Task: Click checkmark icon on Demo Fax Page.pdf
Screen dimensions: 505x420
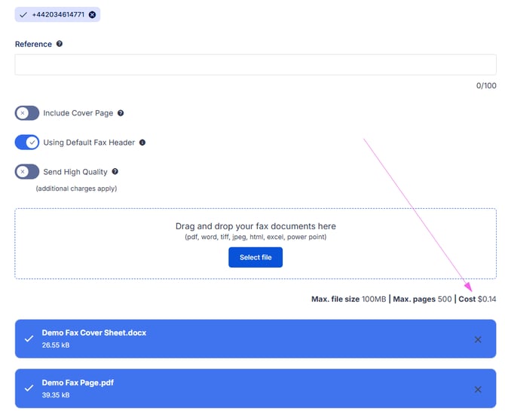Action: (29, 389)
